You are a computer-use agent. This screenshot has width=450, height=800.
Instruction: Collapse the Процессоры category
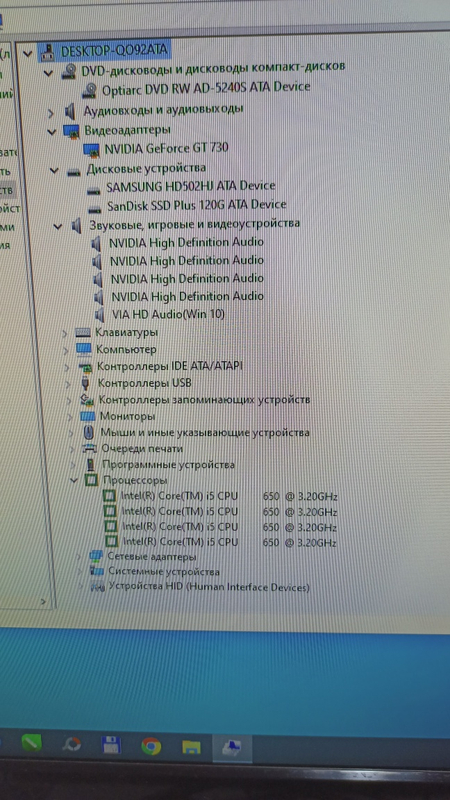74,480
